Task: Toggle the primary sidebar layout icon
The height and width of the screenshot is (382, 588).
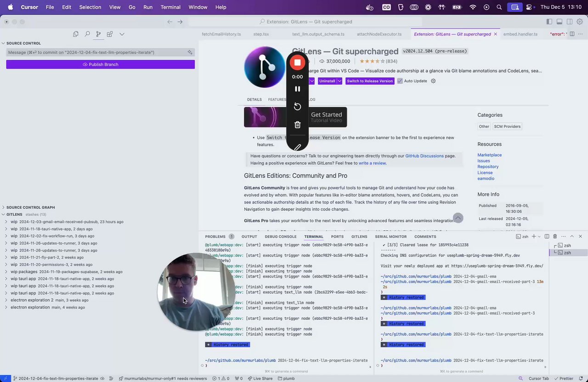Action: click(549, 22)
